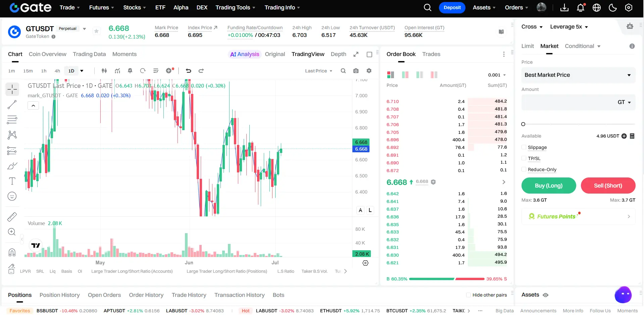Open chart settings gear icon
This screenshot has height=315, width=644.
(369, 71)
